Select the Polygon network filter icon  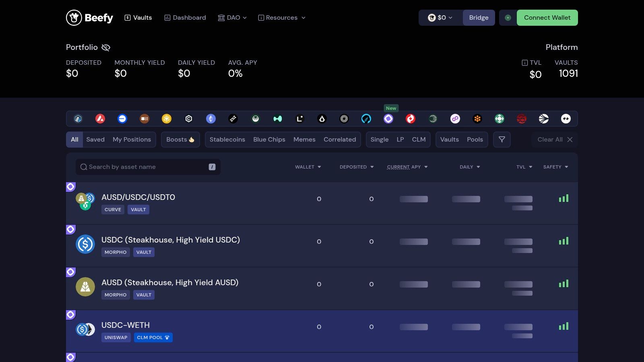pos(454,119)
